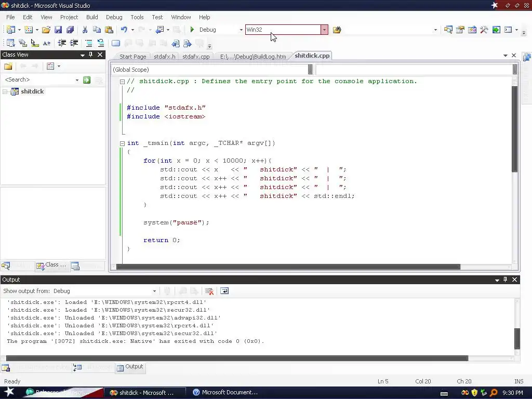Viewport: 532px width, 399px height.
Task: Select the Class View bottom tab
Action: (52, 265)
